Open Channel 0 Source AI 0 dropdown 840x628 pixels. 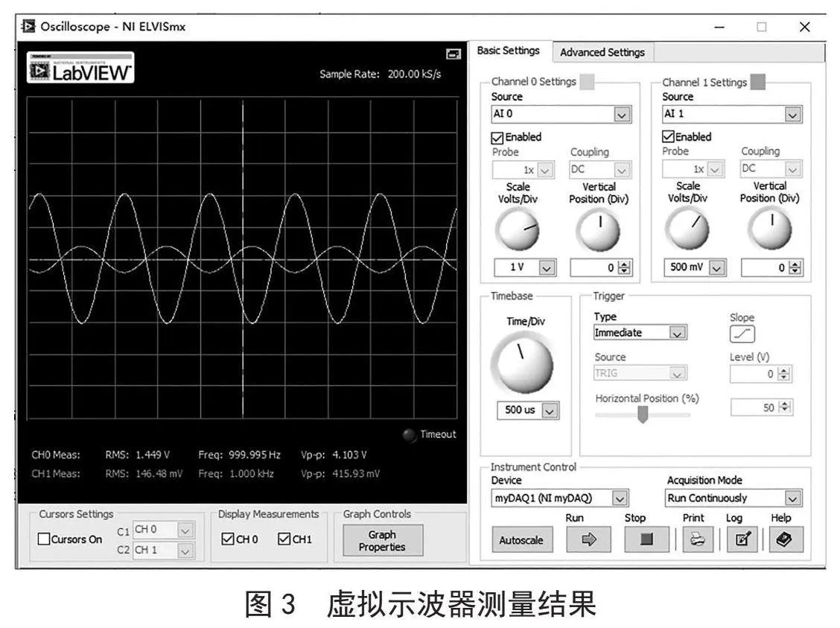621,115
